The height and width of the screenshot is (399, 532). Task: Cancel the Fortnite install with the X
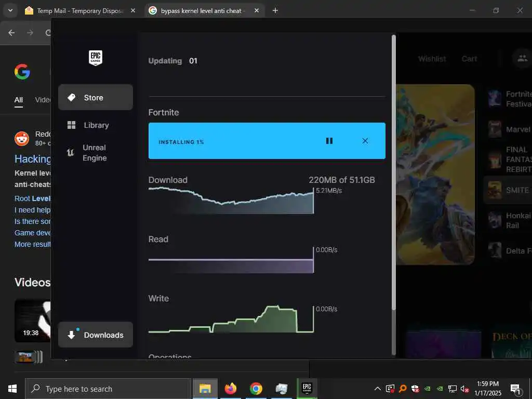(x=365, y=141)
